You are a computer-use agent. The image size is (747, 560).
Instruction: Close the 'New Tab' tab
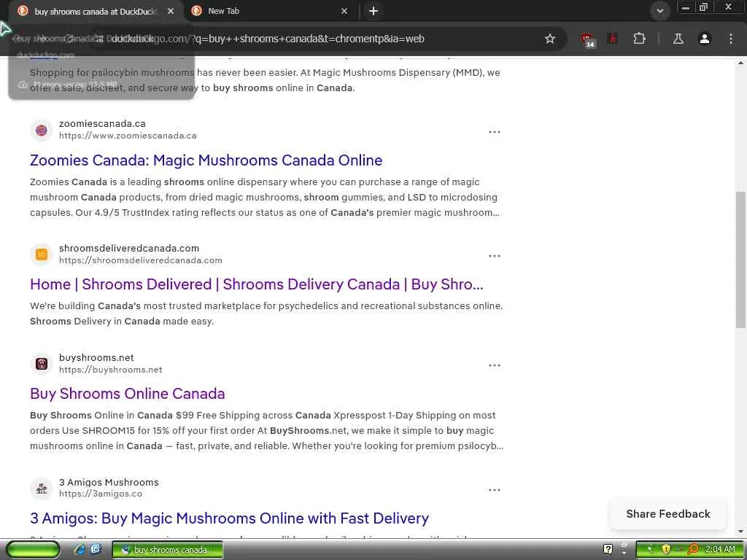(344, 11)
